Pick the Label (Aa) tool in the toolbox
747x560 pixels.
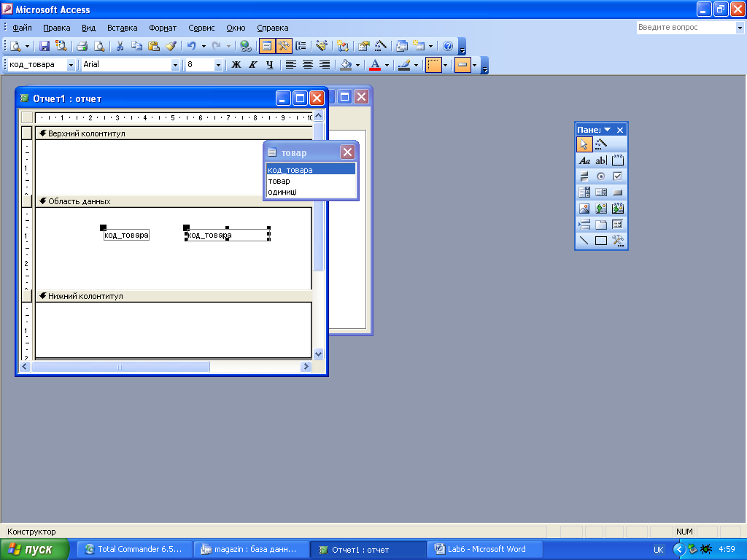(584, 160)
